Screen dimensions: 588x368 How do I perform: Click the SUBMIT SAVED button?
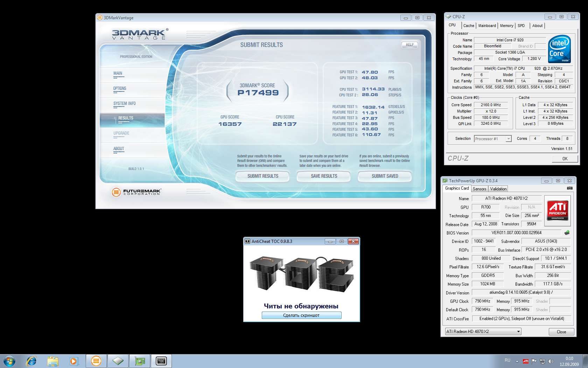click(x=385, y=176)
